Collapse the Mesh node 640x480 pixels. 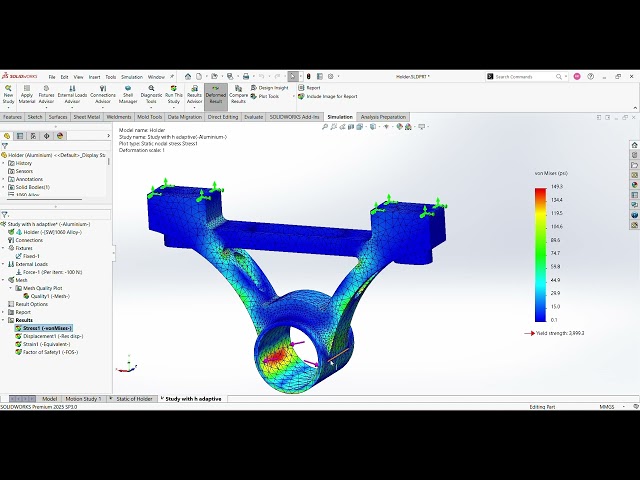pos(4,280)
